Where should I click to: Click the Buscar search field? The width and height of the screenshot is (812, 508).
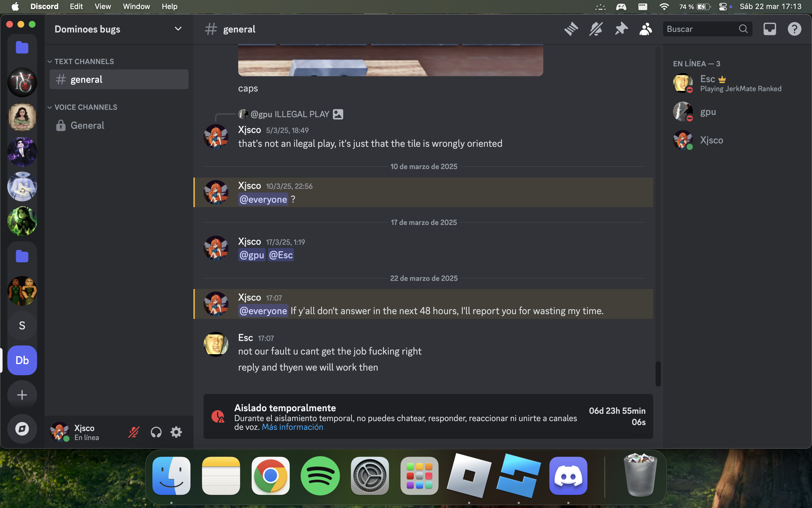[707, 29]
